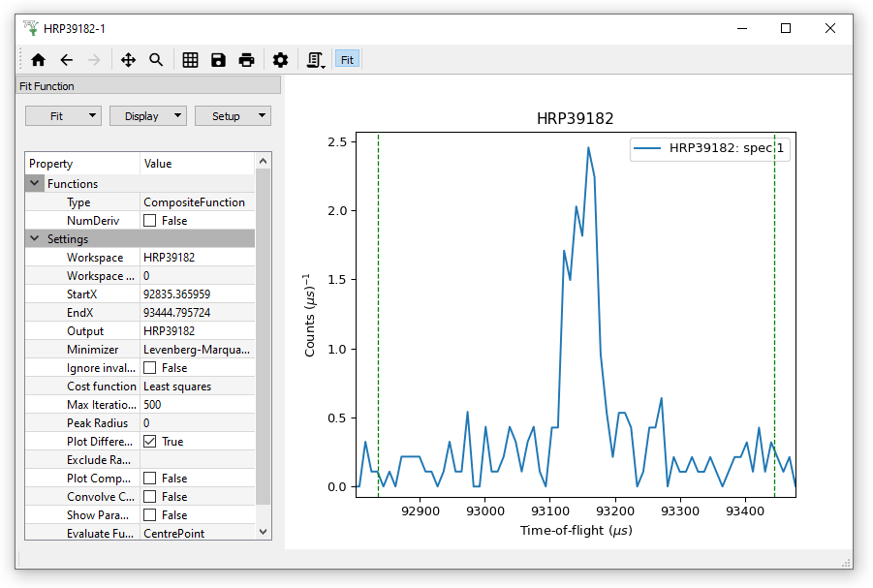The height and width of the screenshot is (588, 873).
Task: Click the property list vertical scrollbar
Action: 263,339
